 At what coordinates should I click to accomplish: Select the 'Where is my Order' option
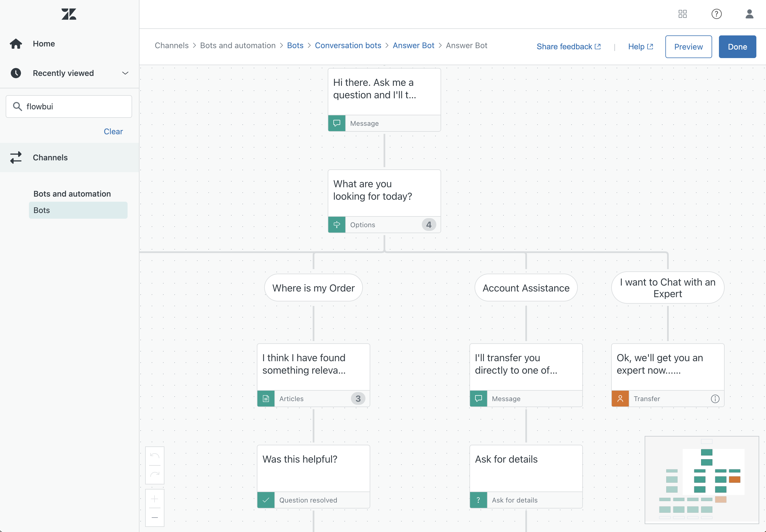coord(313,288)
